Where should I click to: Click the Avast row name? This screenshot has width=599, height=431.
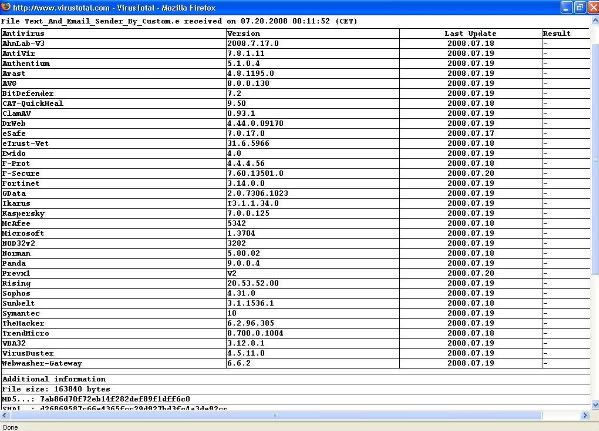click(14, 73)
